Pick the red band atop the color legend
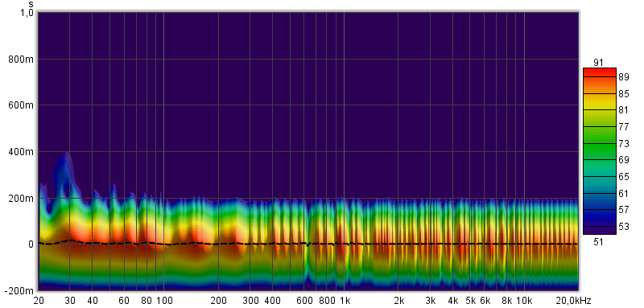Image resolution: width=644 pixels, height=308 pixels. 600,72
